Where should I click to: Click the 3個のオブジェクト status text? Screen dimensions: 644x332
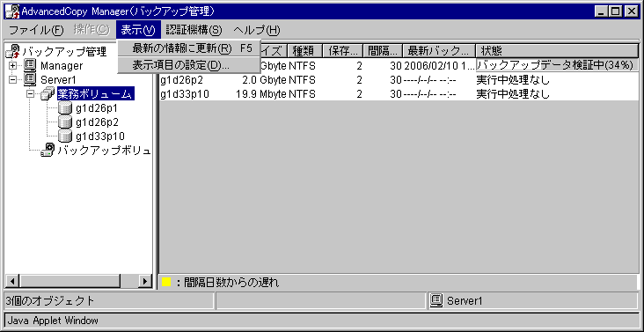(50, 301)
